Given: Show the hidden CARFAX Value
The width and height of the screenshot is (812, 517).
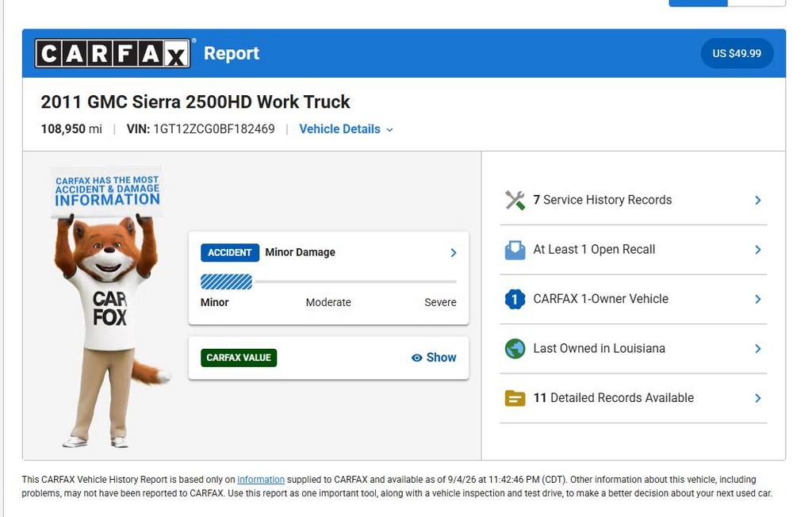Looking at the screenshot, I should click(434, 358).
